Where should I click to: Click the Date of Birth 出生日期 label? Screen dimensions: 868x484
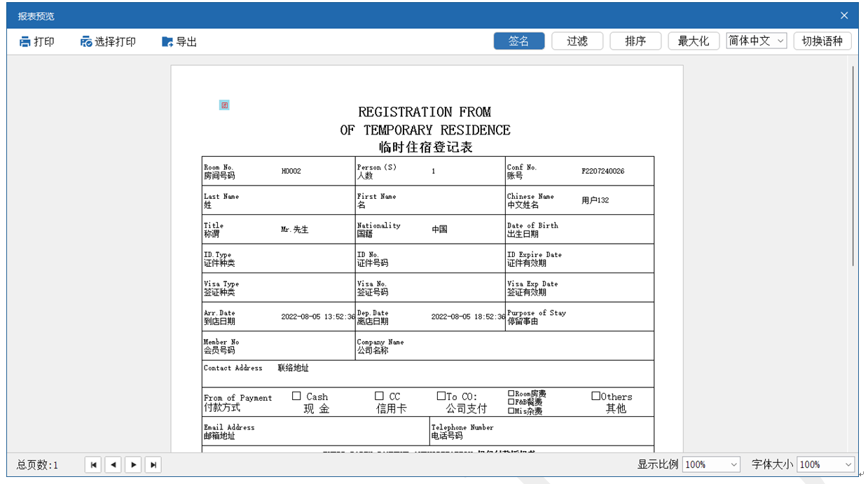[x=533, y=230]
